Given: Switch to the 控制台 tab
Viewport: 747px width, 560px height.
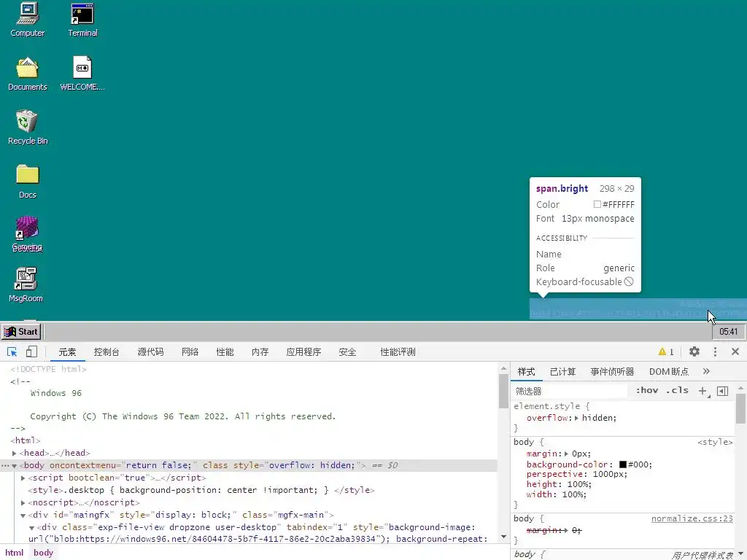Looking at the screenshot, I should tap(107, 352).
